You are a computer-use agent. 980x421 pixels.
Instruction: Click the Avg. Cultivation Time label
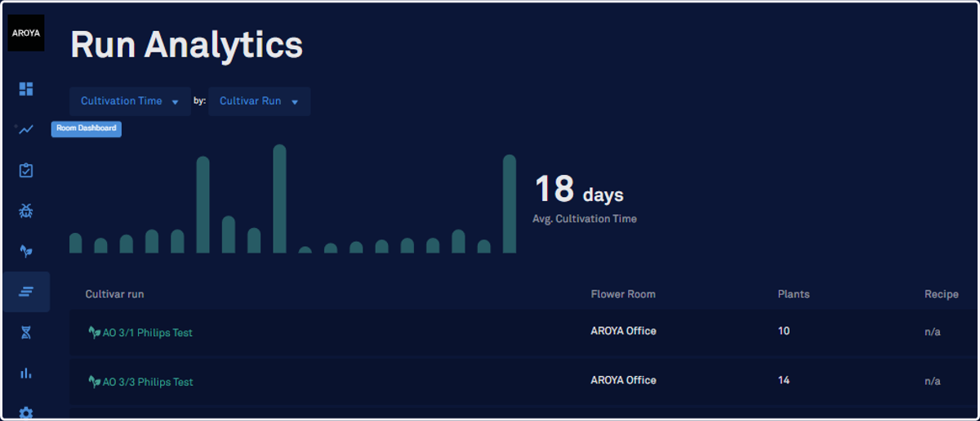click(585, 218)
